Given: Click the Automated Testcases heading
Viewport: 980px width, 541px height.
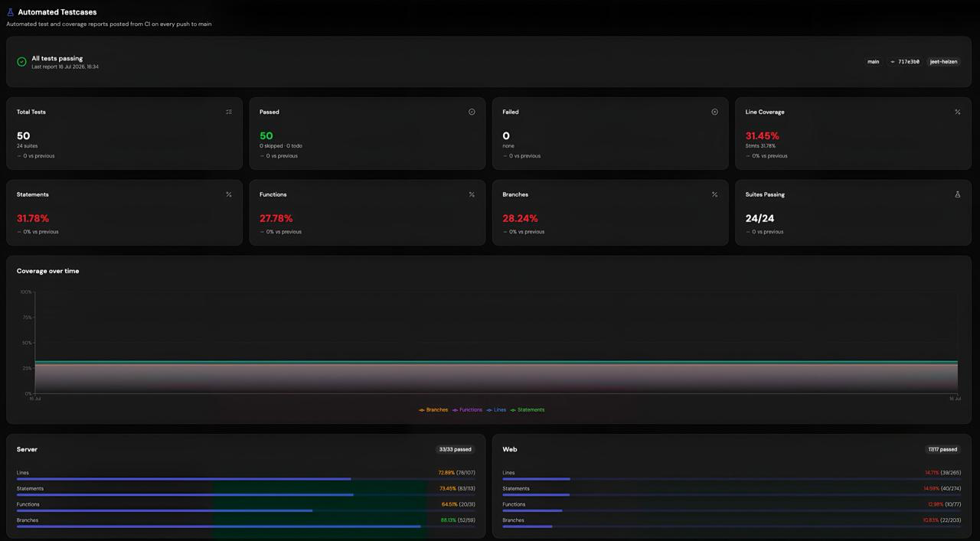Looking at the screenshot, I should 57,12.
